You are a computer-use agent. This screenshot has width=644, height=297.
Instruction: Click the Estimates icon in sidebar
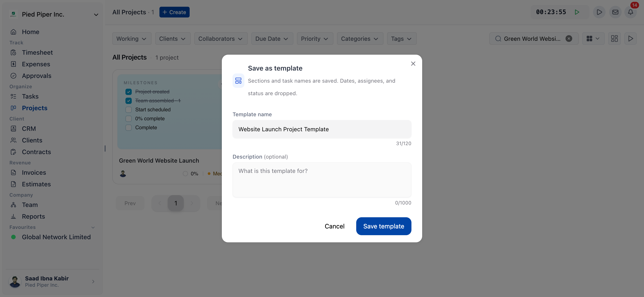13,184
